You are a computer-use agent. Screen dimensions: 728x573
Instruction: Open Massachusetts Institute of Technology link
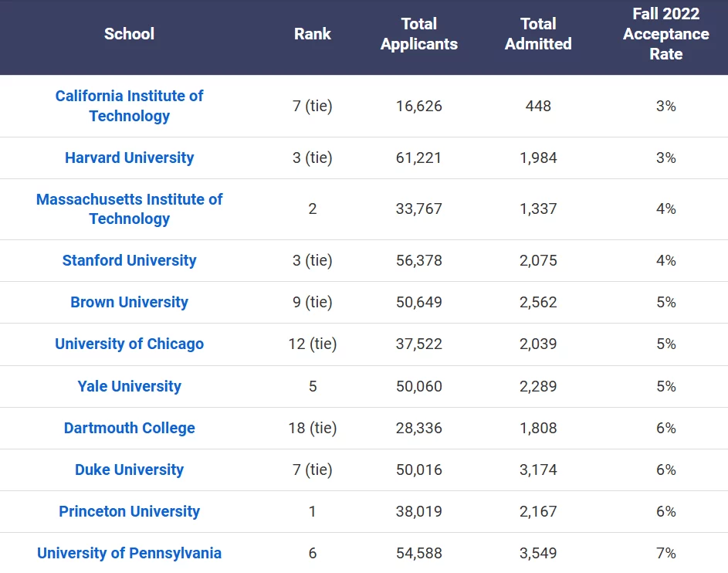click(129, 209)
